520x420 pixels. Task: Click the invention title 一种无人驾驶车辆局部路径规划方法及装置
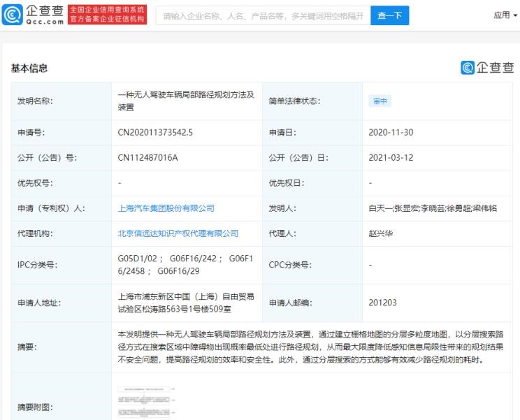click(x=186, y=101)
